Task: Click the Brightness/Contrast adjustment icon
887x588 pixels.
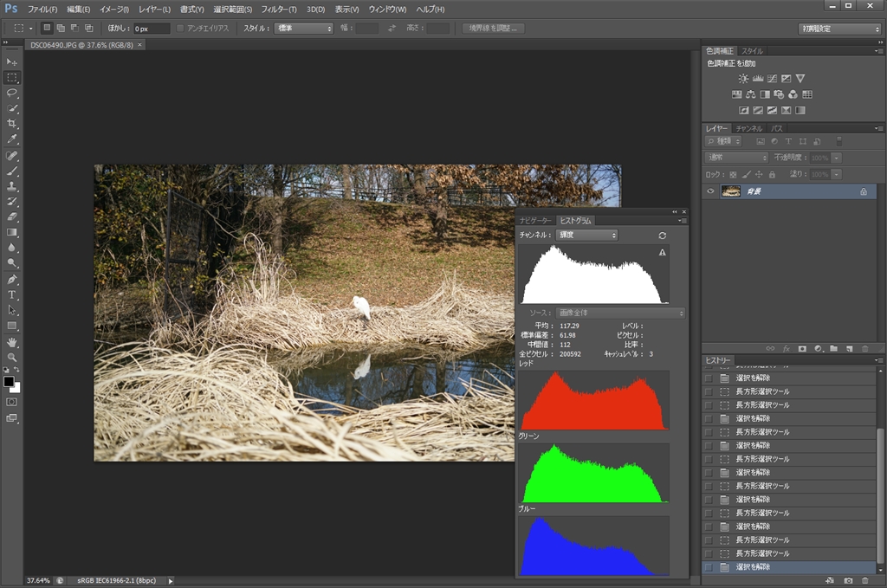Action: pos(742,79)
